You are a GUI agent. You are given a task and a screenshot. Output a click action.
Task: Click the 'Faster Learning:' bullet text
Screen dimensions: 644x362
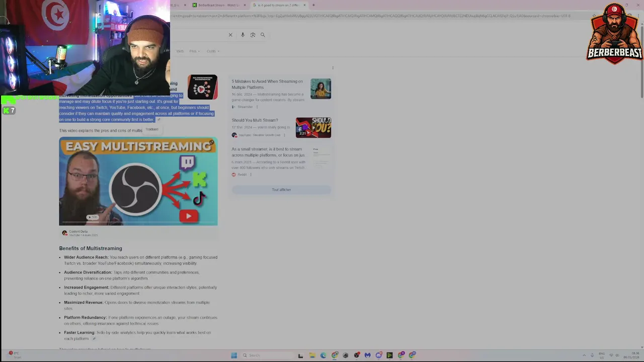click(79, 333)
